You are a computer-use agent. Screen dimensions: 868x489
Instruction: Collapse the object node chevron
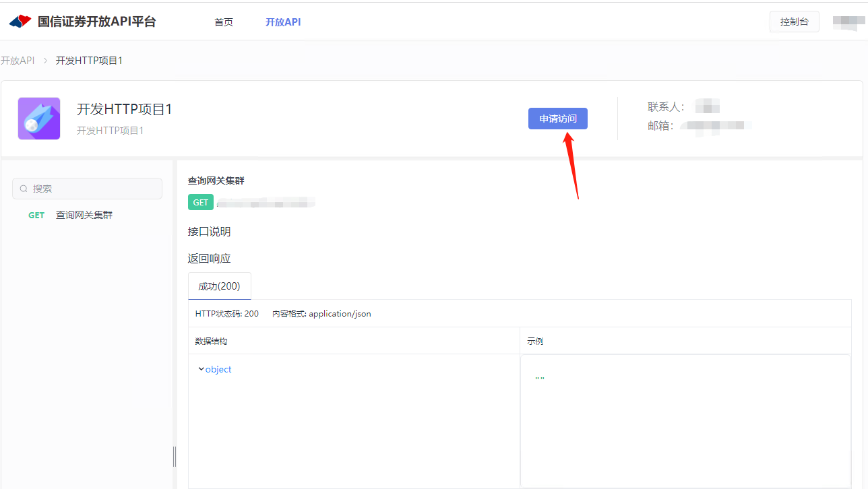(x=201, y=369)
